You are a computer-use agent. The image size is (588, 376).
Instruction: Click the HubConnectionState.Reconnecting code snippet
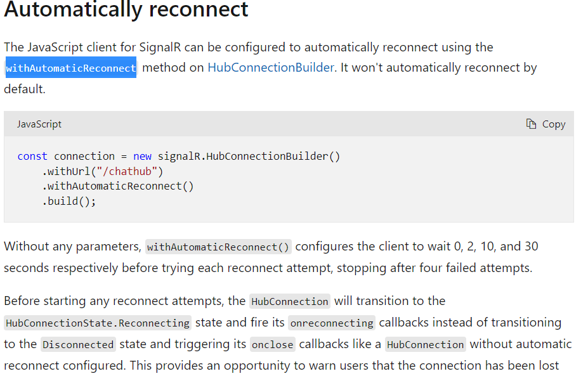[x=96, y=323]
